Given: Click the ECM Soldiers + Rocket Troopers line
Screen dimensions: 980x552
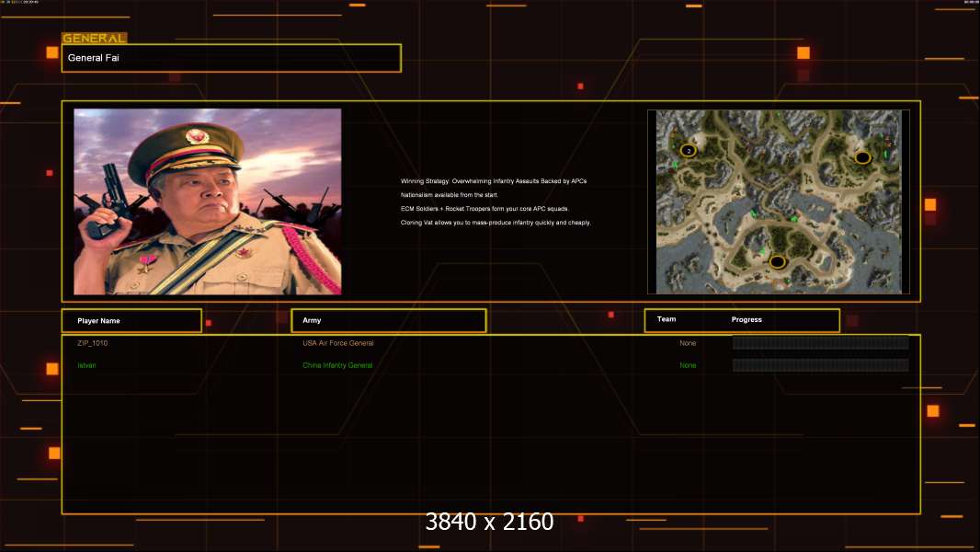Looking at the screenshot, I should (x=485, y=209).
